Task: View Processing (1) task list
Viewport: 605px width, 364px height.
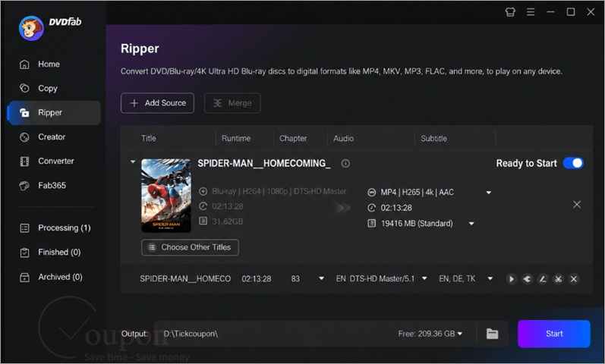Action: pos(55,228)
